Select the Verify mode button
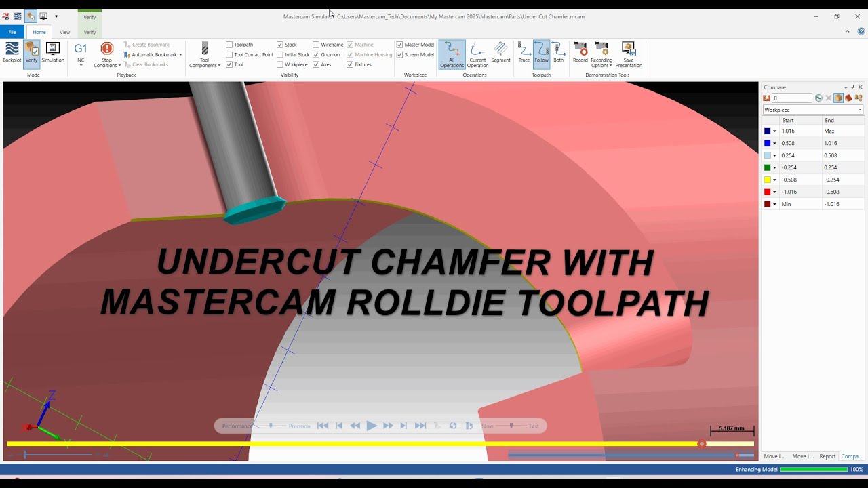This screenshot has height=488, width=868. [32, 53]
